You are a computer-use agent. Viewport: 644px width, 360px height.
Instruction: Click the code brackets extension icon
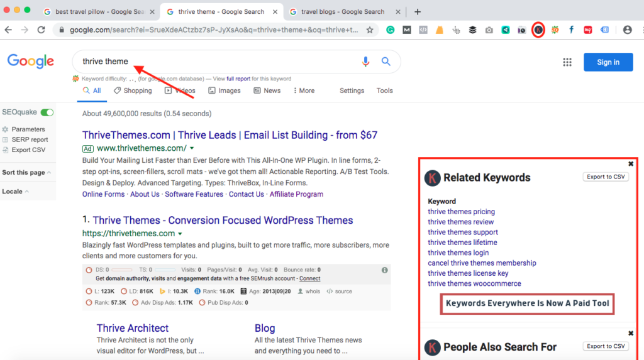(423, 30)
